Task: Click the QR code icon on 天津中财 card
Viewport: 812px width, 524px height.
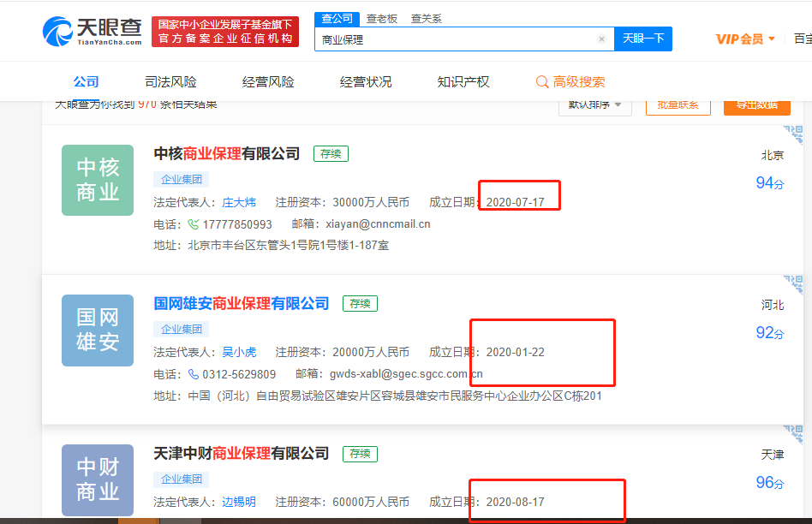Action: pos(794,434)
